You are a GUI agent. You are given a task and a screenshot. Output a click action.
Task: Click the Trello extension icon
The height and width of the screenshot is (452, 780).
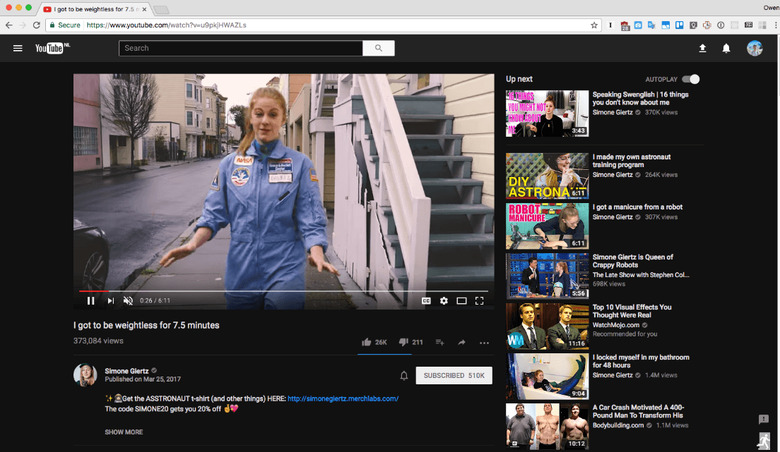(x=679, y=25)
